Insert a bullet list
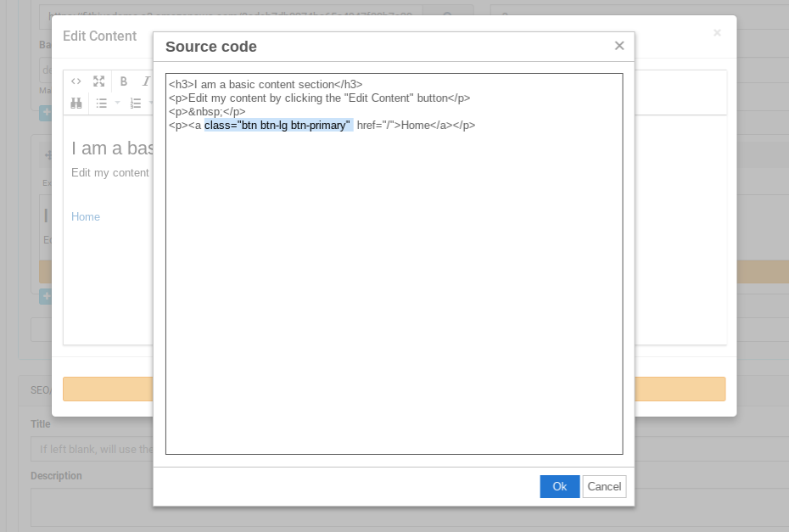Image resolution: width=789 pixels, height=532 pixels. (x=101, y=103)
